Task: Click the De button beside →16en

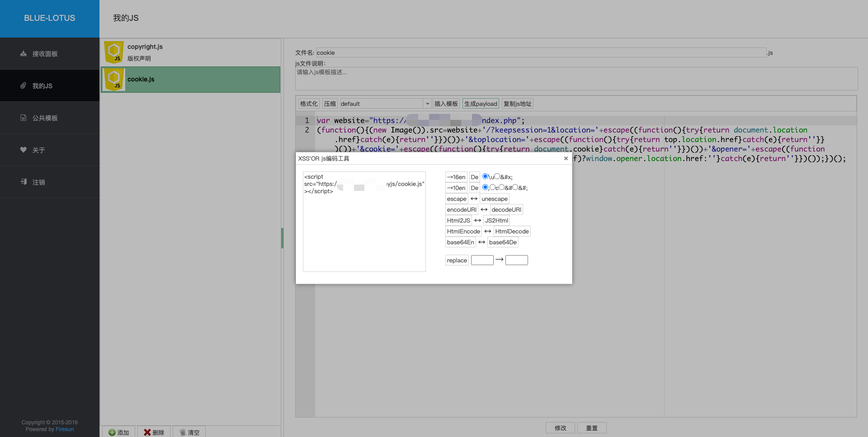Action: 474,177
